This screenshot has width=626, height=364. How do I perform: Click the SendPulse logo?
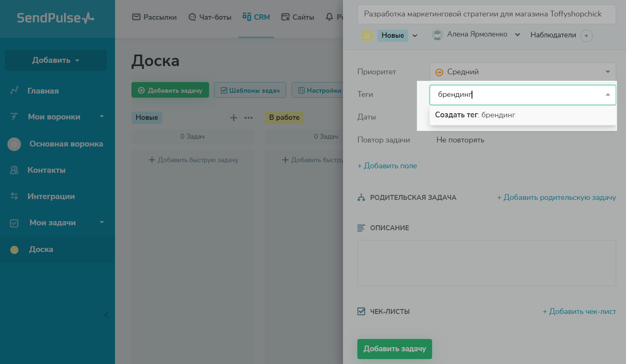(55, 18)
